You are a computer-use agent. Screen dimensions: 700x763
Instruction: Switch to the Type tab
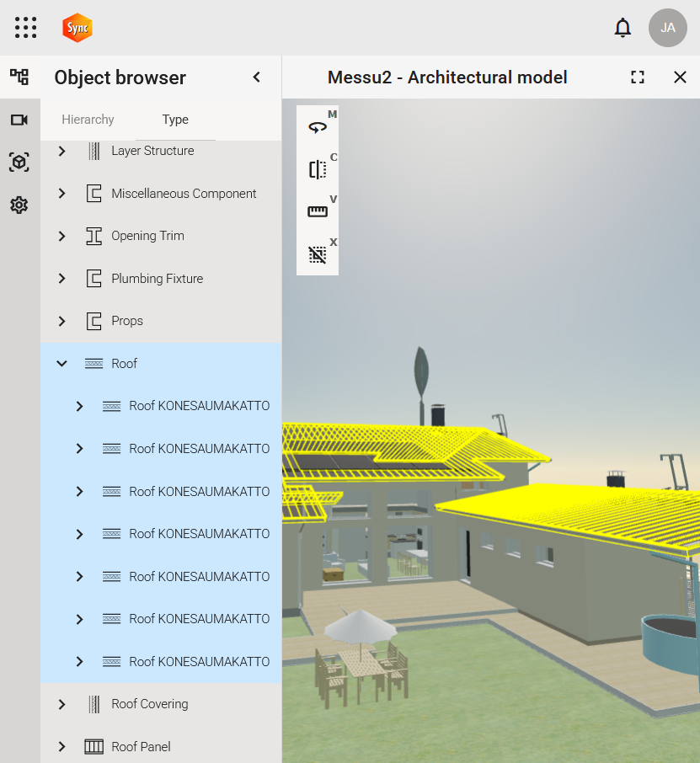coord(175,120)
